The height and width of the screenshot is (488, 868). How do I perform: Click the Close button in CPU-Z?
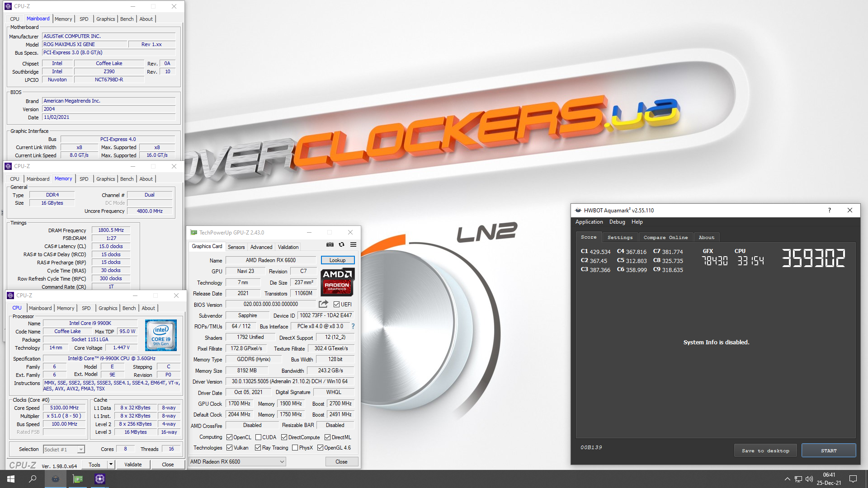168,465
